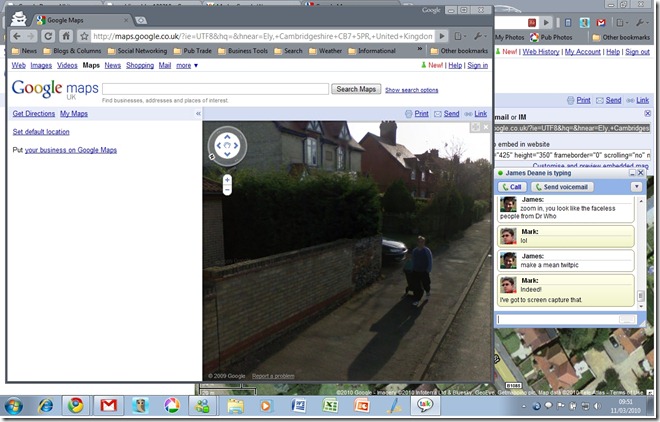The height and width of the screenshot is (422, 660).
Task: Open the wrench settings menu
Action: [x=479, y=36]
